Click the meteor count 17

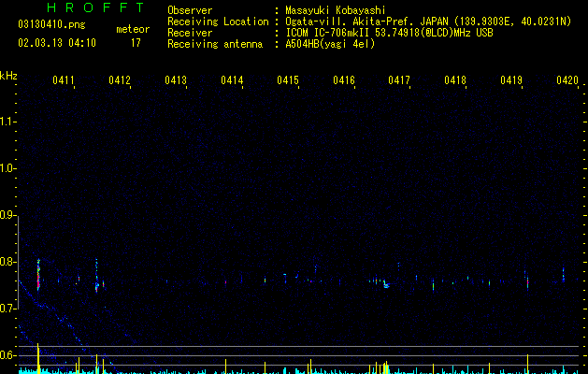[136, 43]
